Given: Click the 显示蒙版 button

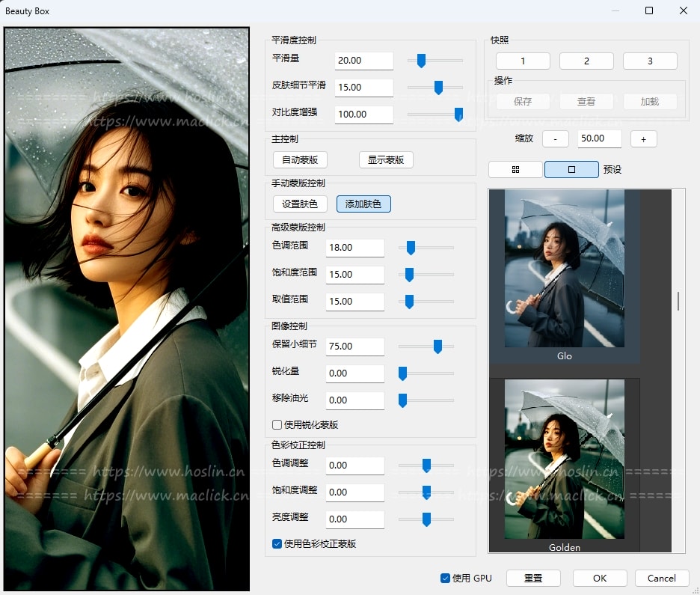Looking at the screenshot, I should tap(386, 160).
